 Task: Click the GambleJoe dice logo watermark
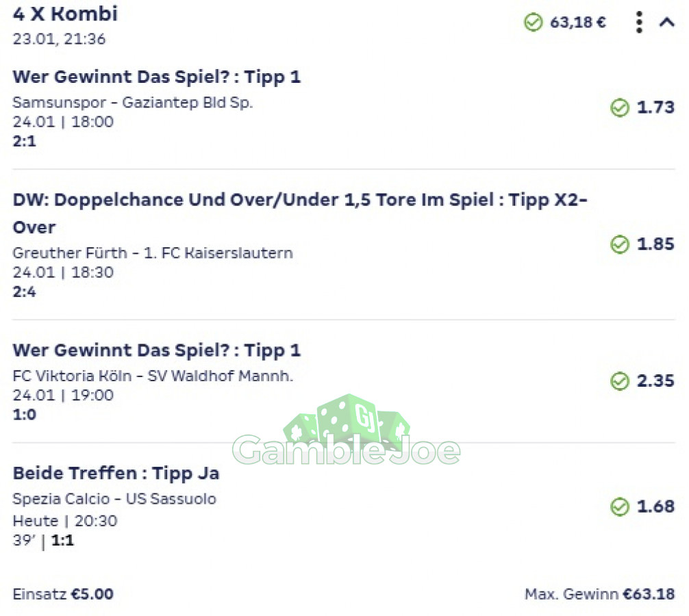[347, 431]
